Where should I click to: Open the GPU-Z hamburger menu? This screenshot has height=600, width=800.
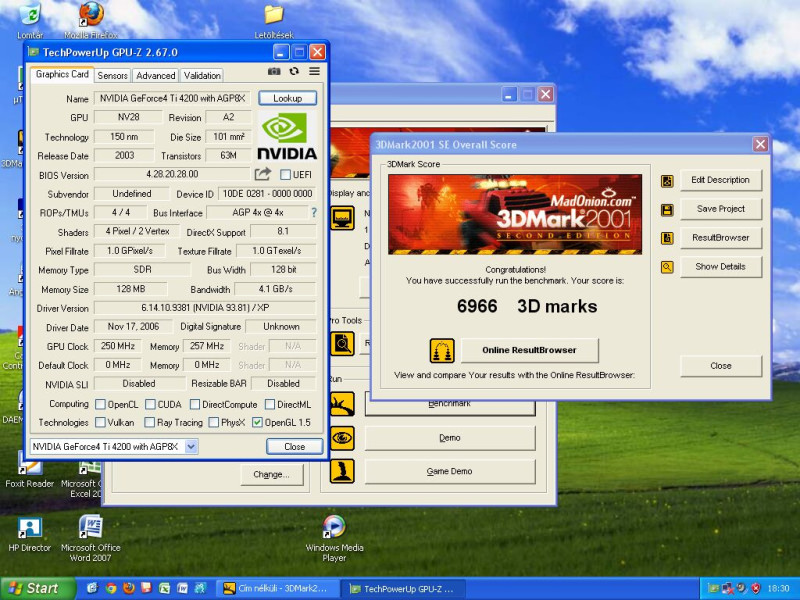click(x=314, y=71)
